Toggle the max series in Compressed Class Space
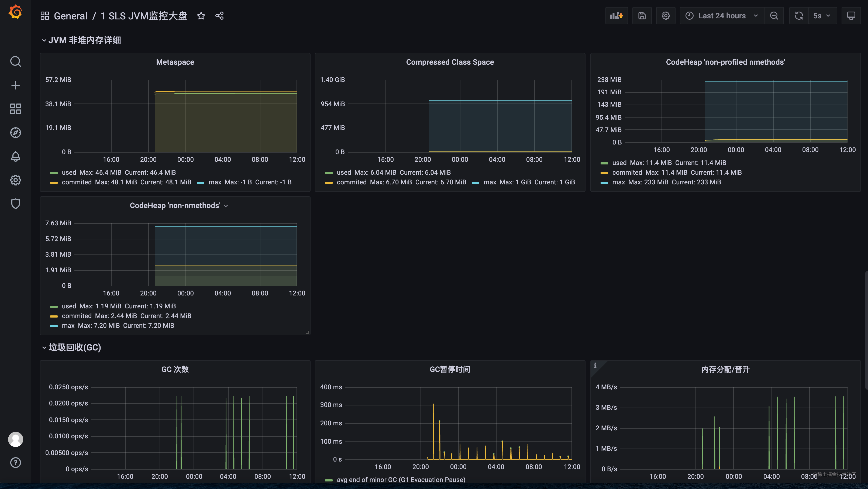Image resolution: width=868 pixels, height=489 pixels. tap(490, 182)
